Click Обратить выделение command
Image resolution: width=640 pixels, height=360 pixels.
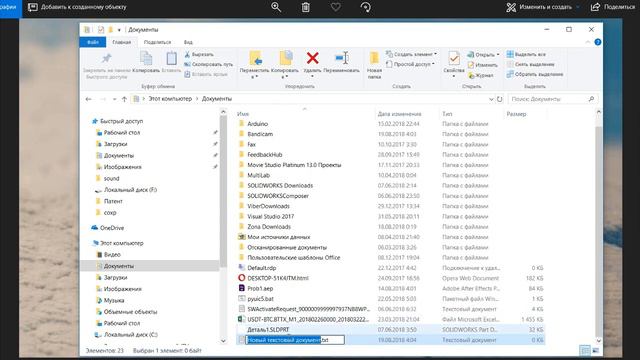(x=535, y=74)
